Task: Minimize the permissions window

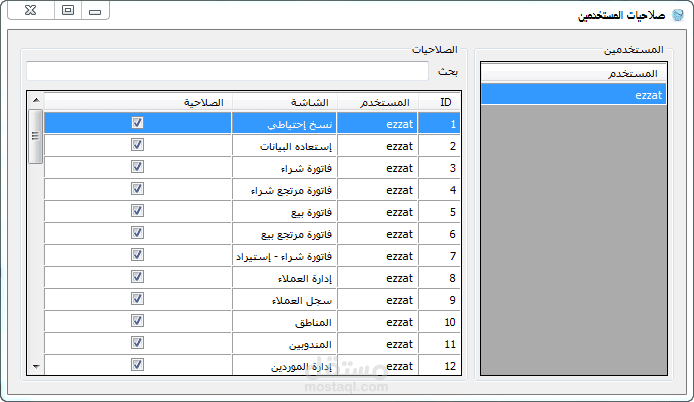Action: point(95,10)
